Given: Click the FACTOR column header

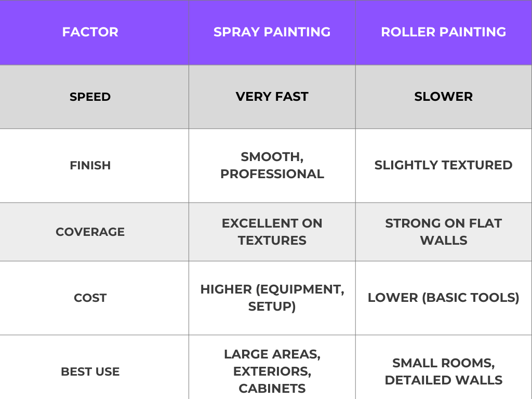Looking at the screenshot, I should [90, 32].
